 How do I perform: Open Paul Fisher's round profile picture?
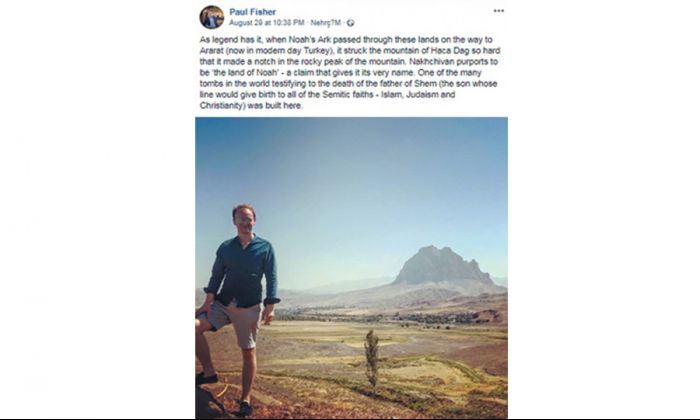click(x=212, y=17)
